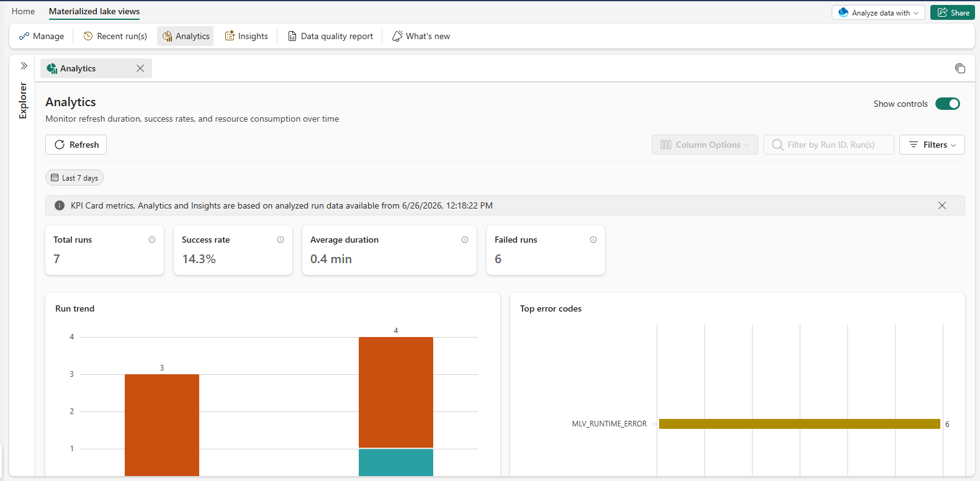This screenshot has height=481, width=980.
Task: Expand the Explorer pane chevron
Action: [24, 66]
